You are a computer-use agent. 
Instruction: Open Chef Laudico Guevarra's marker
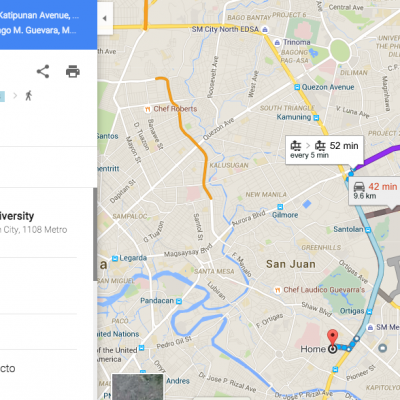tap(277, 290)
